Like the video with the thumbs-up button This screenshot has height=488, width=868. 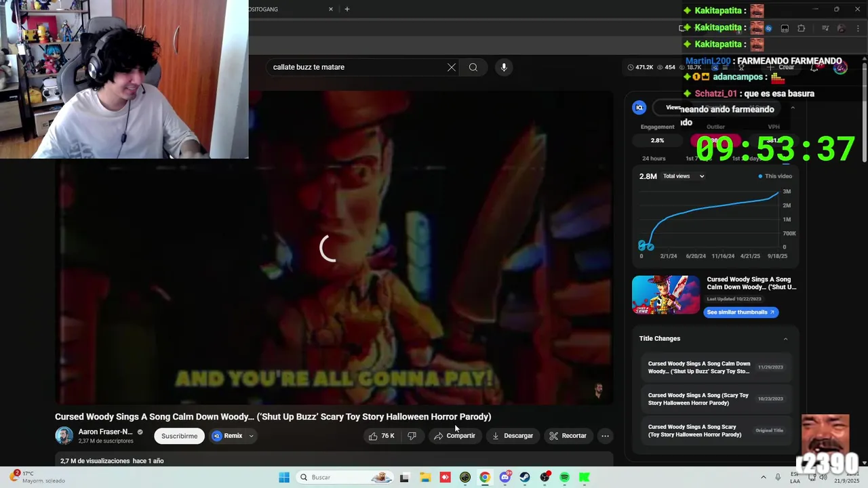pyautogui.click(x=381, y=436)
